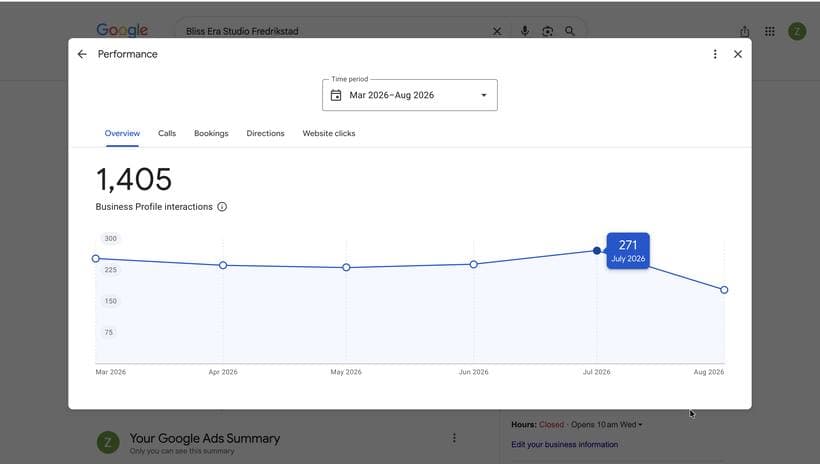Image resolution: width=820 pixels, height=464 pixels.
Task: Click the 150 y-axis label
Action: 110,301
